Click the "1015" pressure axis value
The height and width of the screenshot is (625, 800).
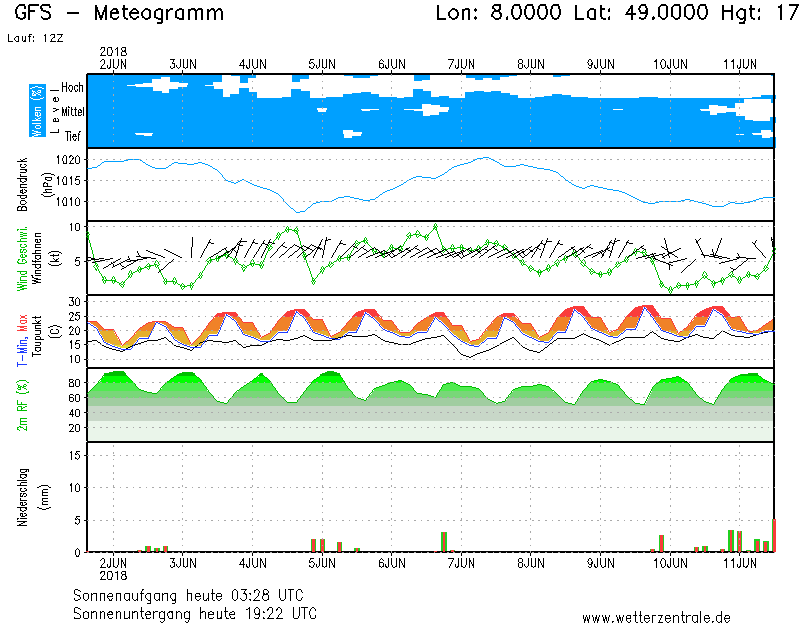tap(68, 181)
